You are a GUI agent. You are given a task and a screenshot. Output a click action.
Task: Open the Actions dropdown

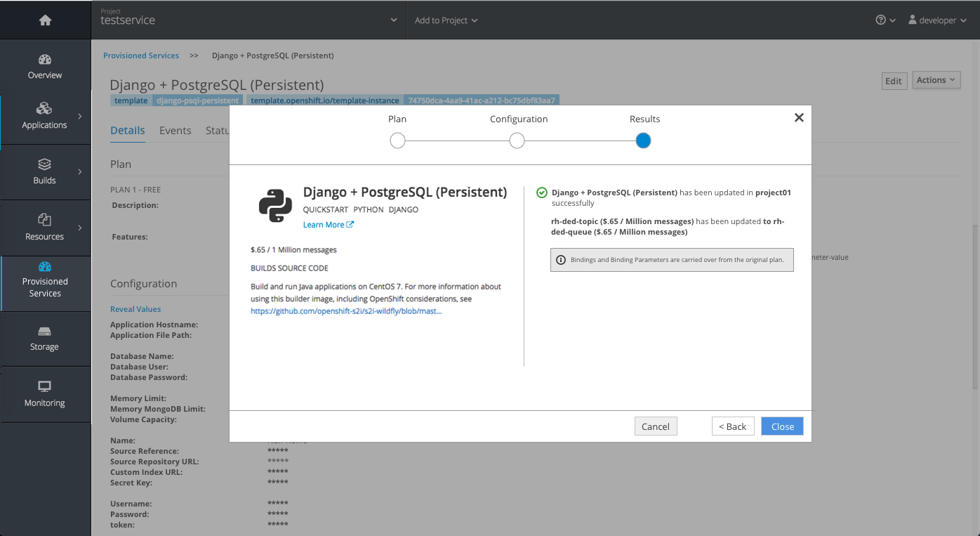(x=936, y=80)
